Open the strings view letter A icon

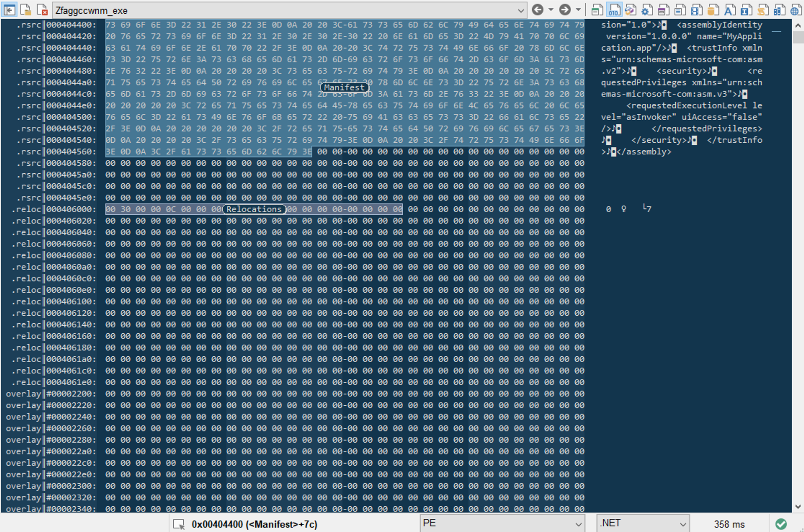[730, 10]
